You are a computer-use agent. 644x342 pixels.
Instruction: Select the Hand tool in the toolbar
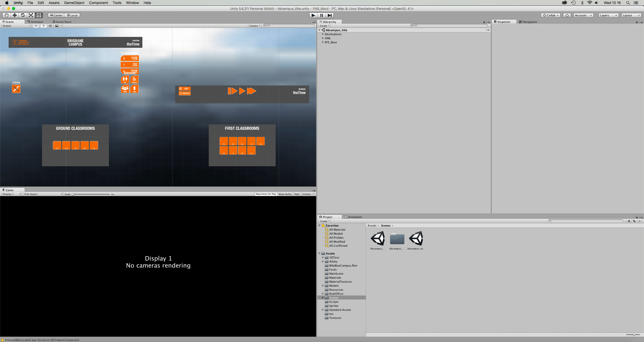pyautogui.click(x=7, y=15)
